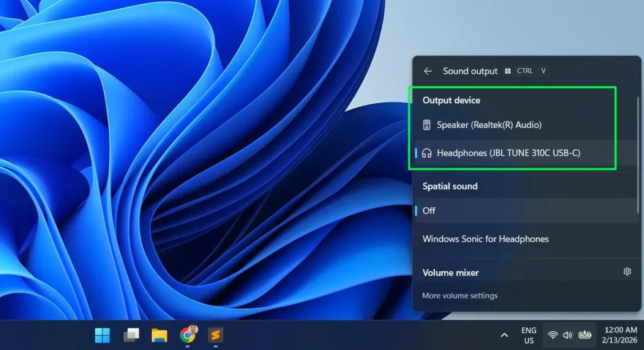Viewport: 644px width, 350px height.
Task: Open Volume mixer settings gear
Action: pos(627,271)
